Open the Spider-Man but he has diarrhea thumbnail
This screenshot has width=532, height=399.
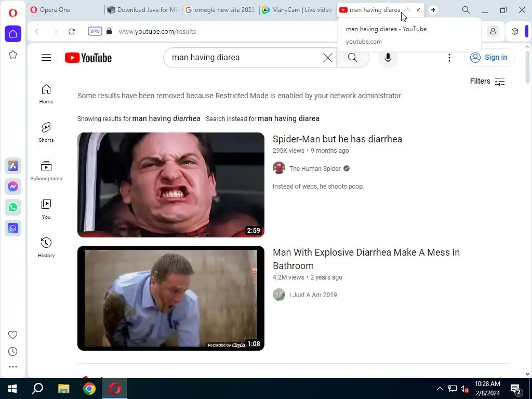click(170, 184)
